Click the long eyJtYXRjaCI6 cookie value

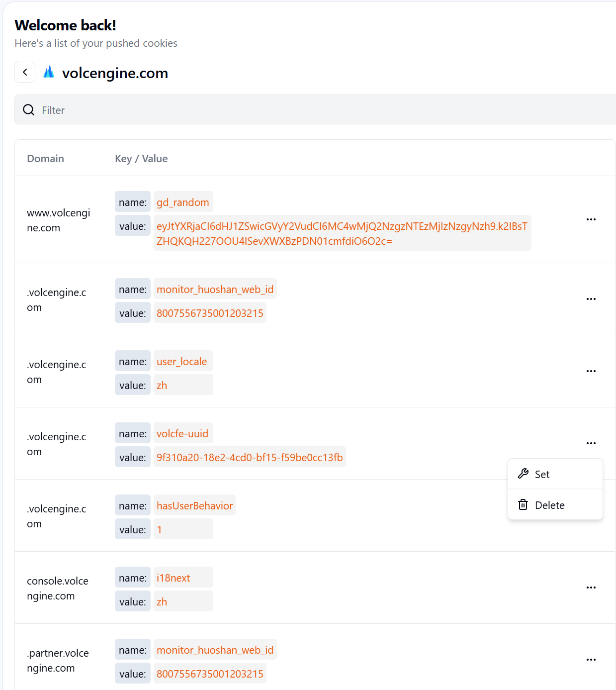(342, 233)
